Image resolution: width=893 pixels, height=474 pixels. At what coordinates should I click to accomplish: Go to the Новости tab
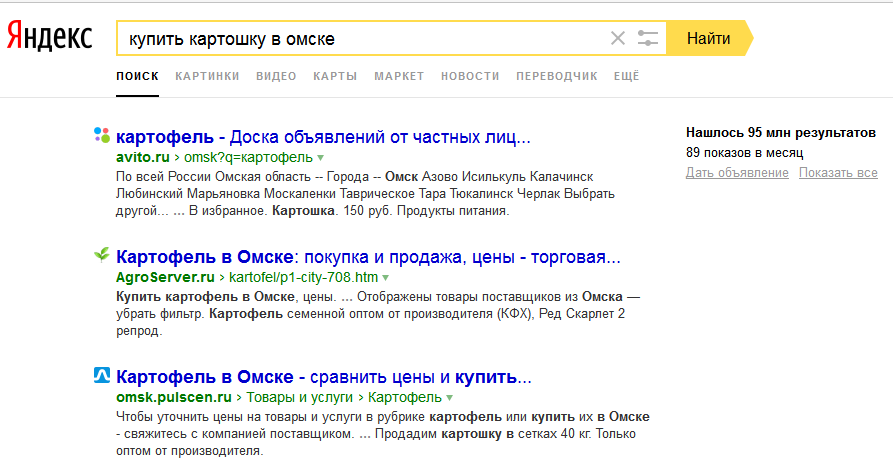pyautogui.click(x=470, y=76)
